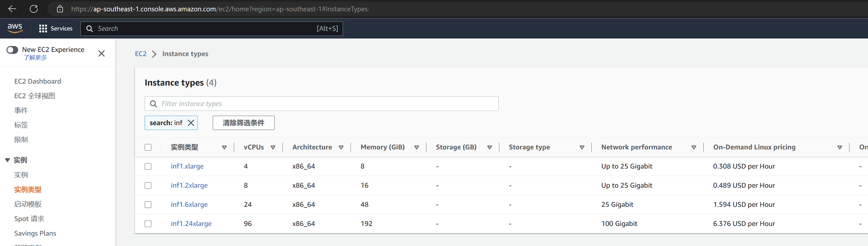
Task: Sort by the vCPUs column arrow
Action: tap(273, 147)
